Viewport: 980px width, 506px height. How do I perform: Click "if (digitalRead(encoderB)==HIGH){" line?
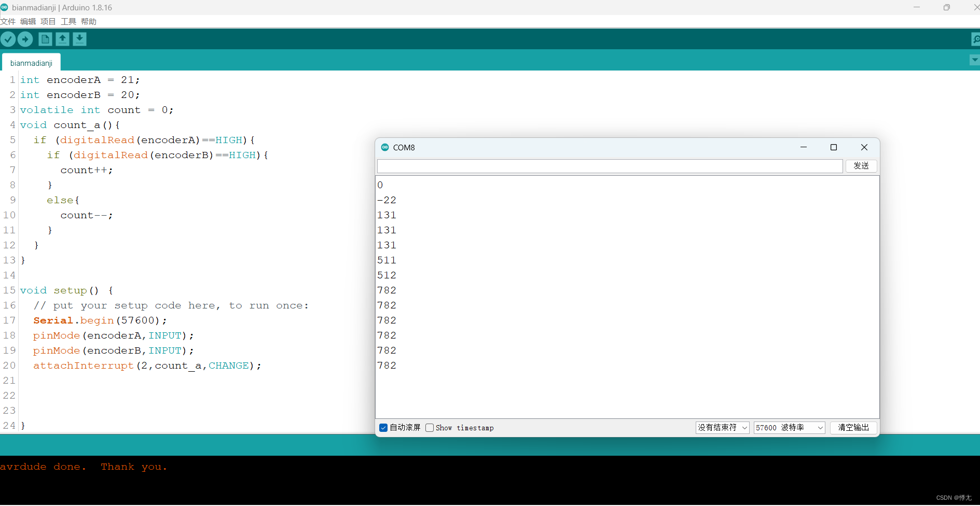click(x=158, y=155)
